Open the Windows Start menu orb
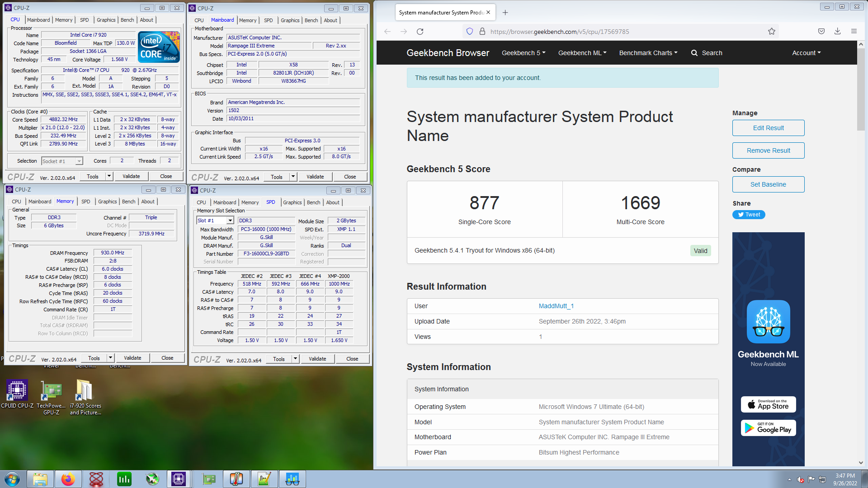 click(x=12, y=479)
